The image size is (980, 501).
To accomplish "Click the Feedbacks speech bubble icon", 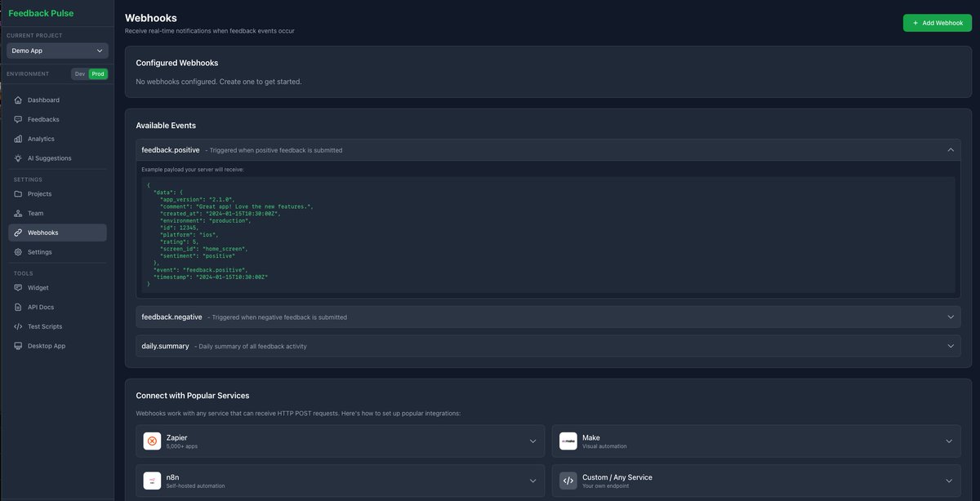I will pos(19,119).
